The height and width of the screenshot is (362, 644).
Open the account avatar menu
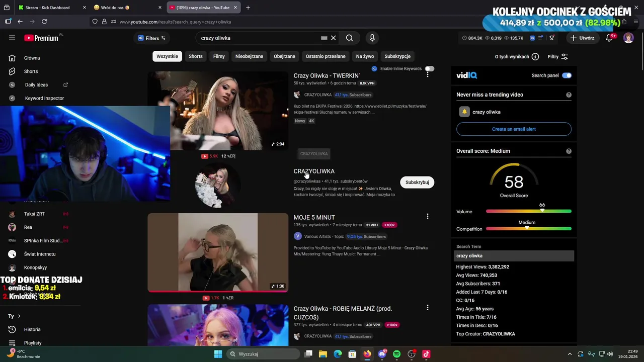[628, 38]
